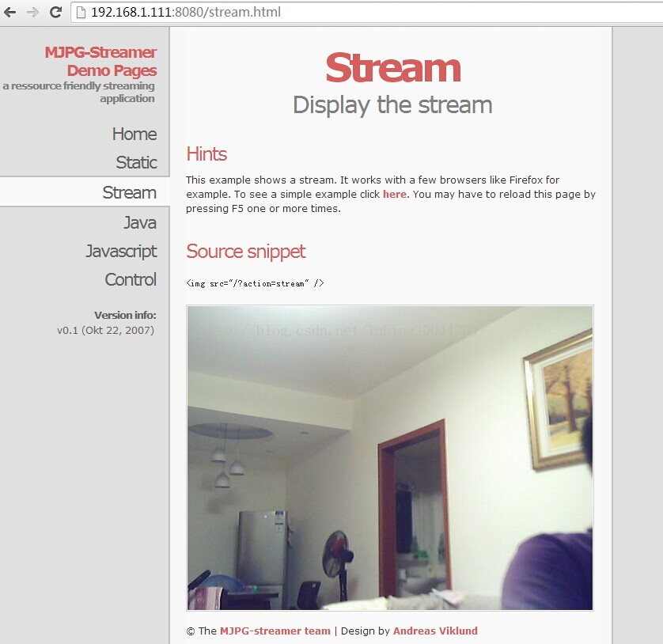Image resolution: width=663 pixels, height=644 pixels.
Task: Click the browser forward arrow
Action: pos(32,12)
